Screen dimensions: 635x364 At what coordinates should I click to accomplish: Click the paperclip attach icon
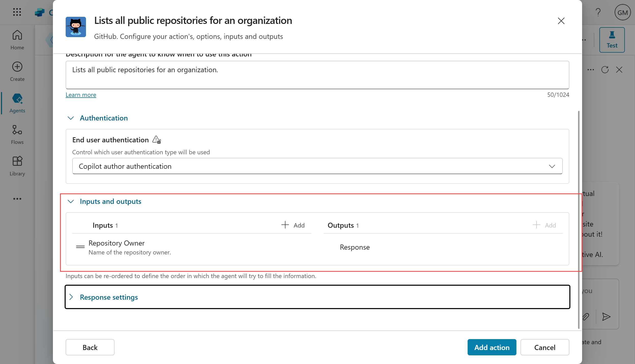click(x=586, y=316)
